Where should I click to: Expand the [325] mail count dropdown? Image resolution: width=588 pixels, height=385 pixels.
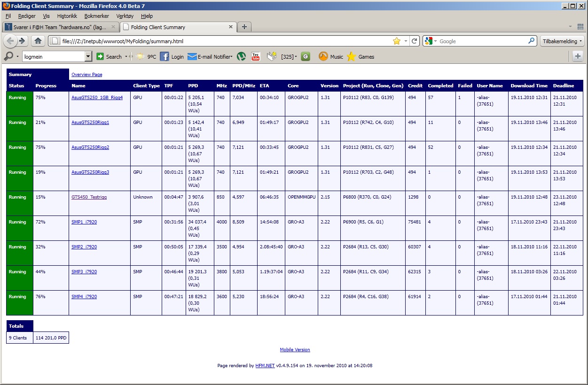296,57
